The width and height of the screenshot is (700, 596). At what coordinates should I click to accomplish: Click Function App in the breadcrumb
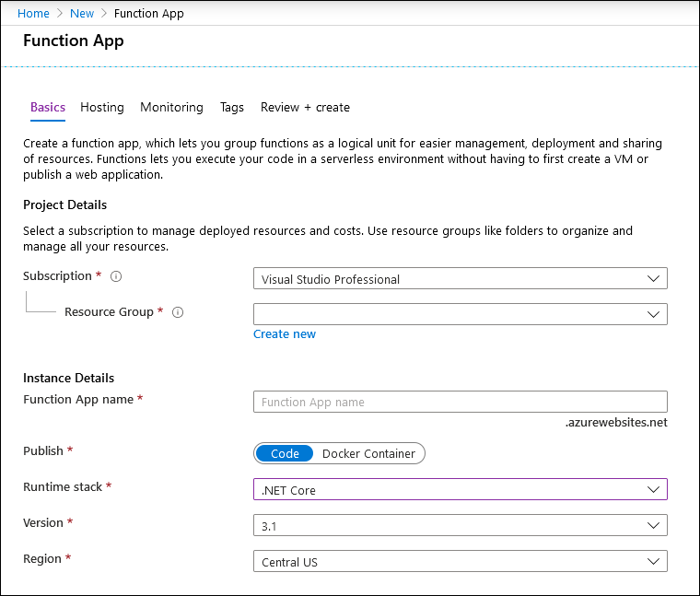click(x=149, y=14)
